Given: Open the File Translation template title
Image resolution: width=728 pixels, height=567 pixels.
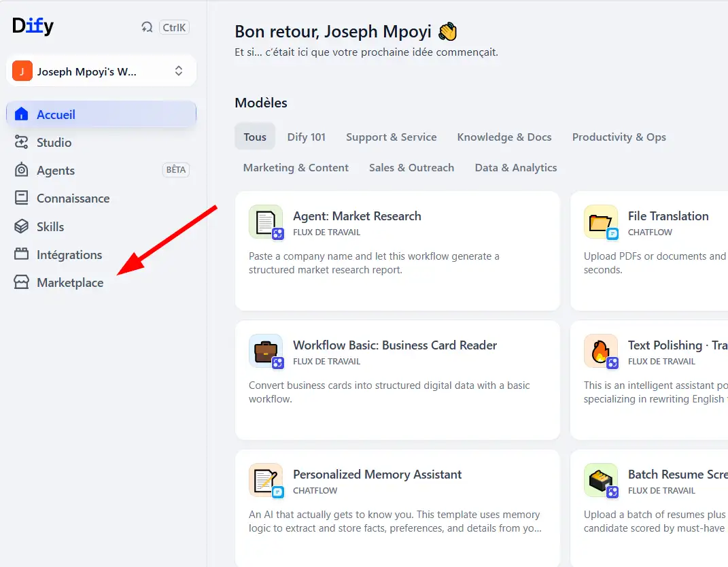Looking at the screenshot, I should [668, 216].
